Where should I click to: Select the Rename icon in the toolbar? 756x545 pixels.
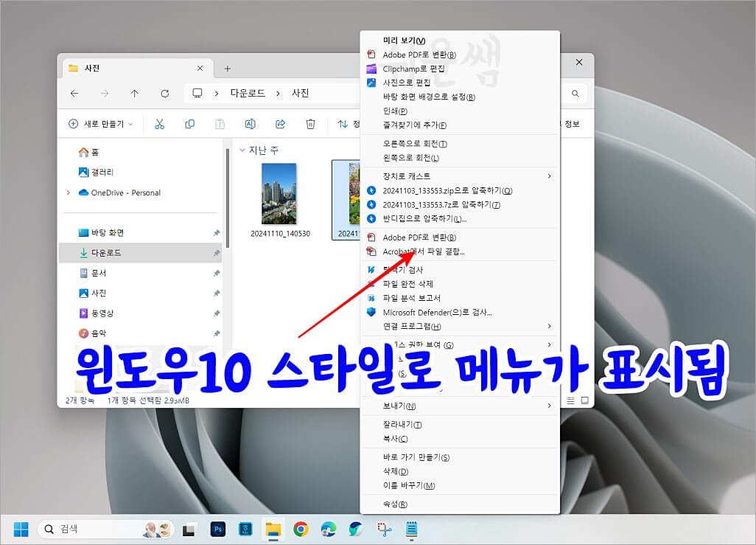point(250,123)
